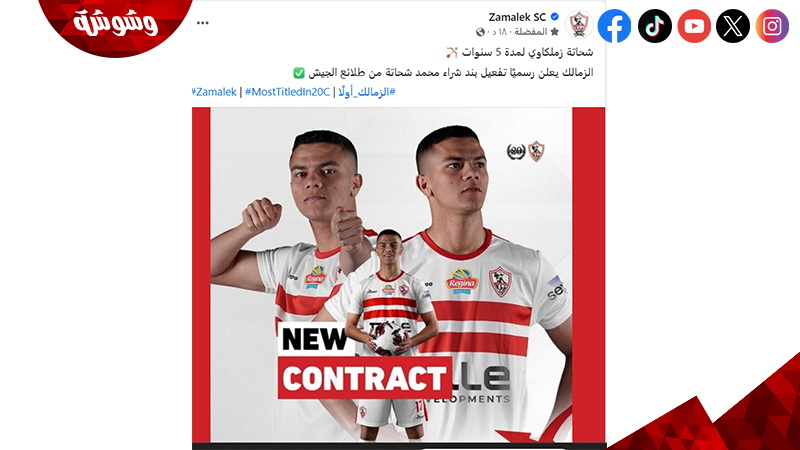The image size is (800, 450).
Task: Click the #الزمالك_أولا hashtag
Action: click(367, 92)
